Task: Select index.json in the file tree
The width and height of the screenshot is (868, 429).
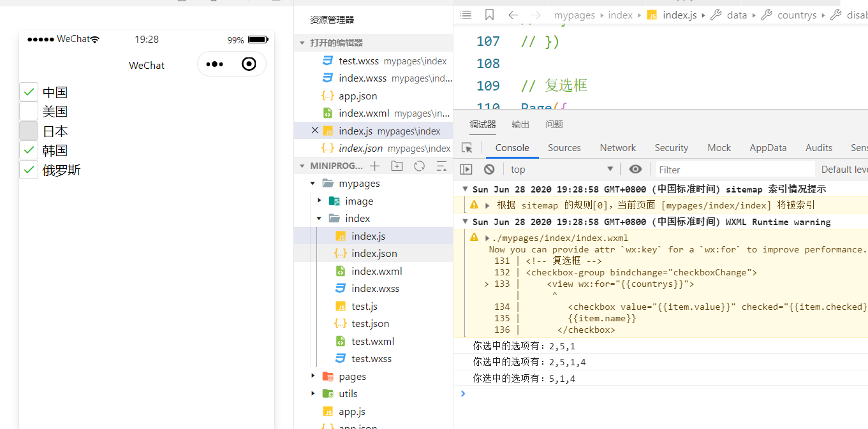Action: click(x=373, y=253)
